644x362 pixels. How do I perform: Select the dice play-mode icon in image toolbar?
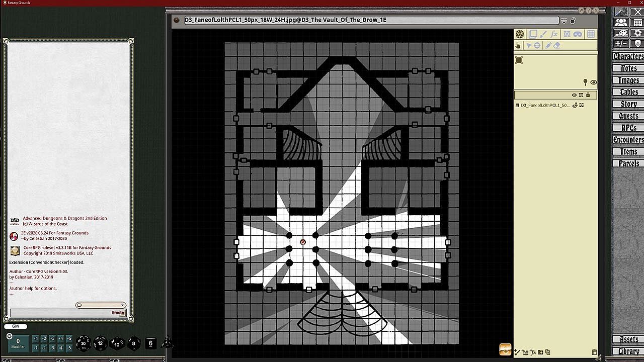coord(520,34)
